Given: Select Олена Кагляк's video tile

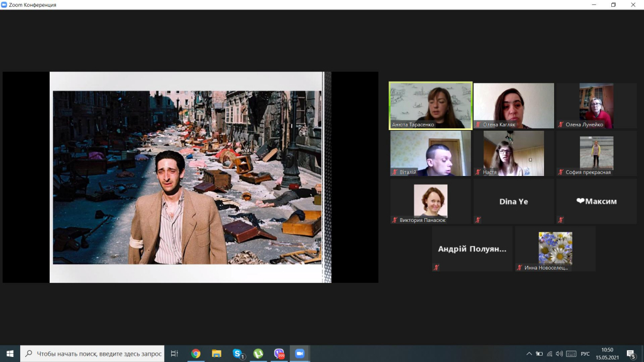Looking at the screenshot, I should [513, 106].
